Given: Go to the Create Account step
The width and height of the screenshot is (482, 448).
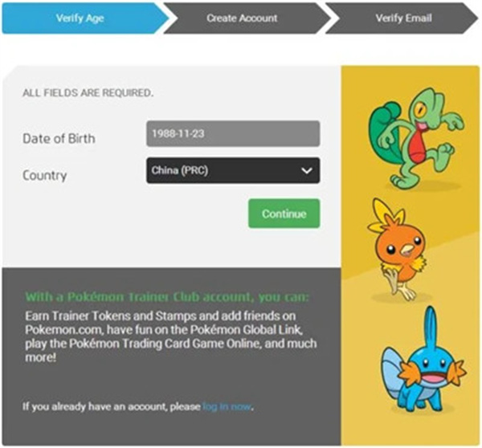Looking at the screenshot, I should pyautogui.click(x=241, y=17).
